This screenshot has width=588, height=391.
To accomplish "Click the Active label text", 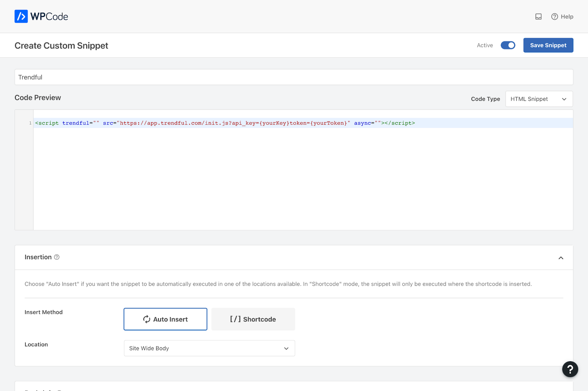I will point(485,45).
